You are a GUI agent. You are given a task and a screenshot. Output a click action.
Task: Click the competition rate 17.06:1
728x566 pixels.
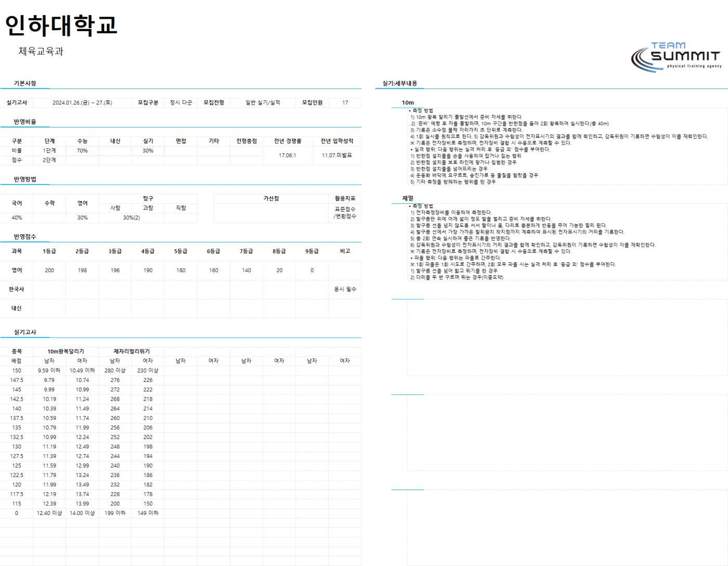(x=288, y=155)
